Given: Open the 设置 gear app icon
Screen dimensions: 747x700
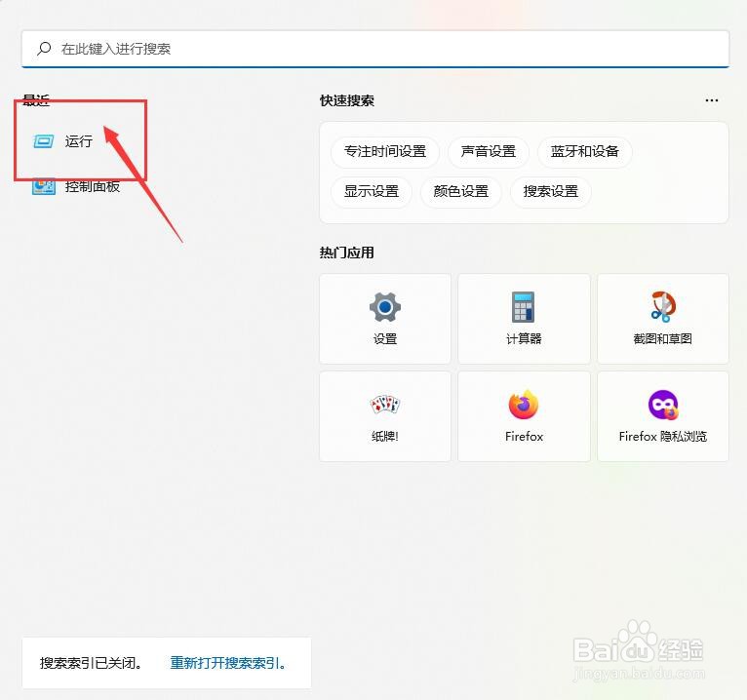Looking at the screenshot, I should pyautogui.click(x=385, y=307).
